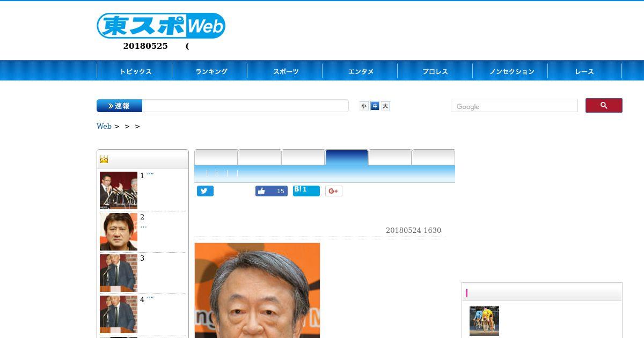Open rank 4 podium speaker thumbnail
Screen dimensions: 644x338
click(x=119, y=314)
